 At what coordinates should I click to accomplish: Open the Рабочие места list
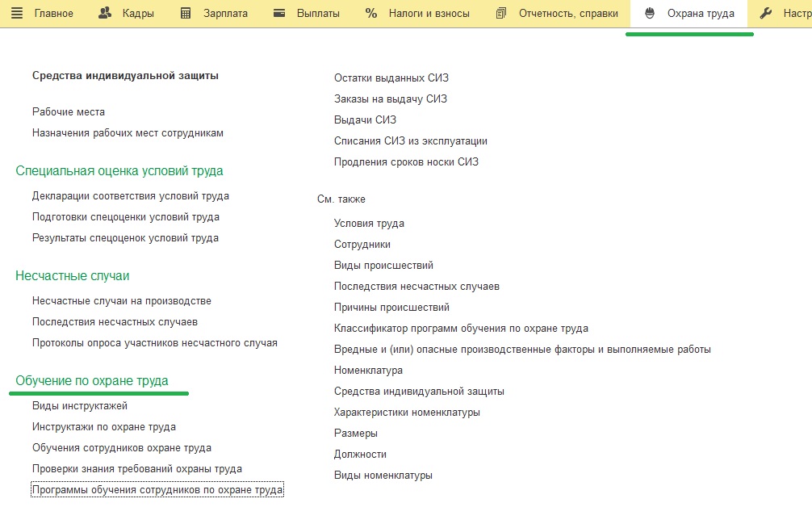coord(69,112)
